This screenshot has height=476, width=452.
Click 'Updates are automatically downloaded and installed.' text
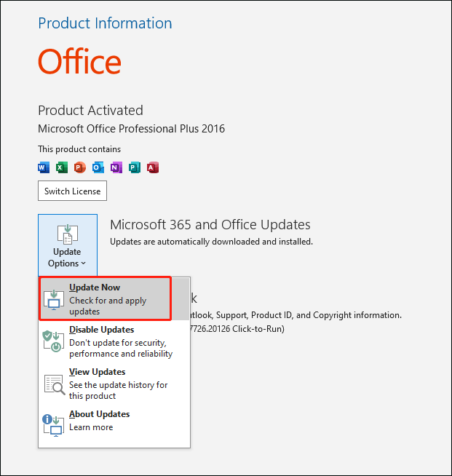[211, 242]
